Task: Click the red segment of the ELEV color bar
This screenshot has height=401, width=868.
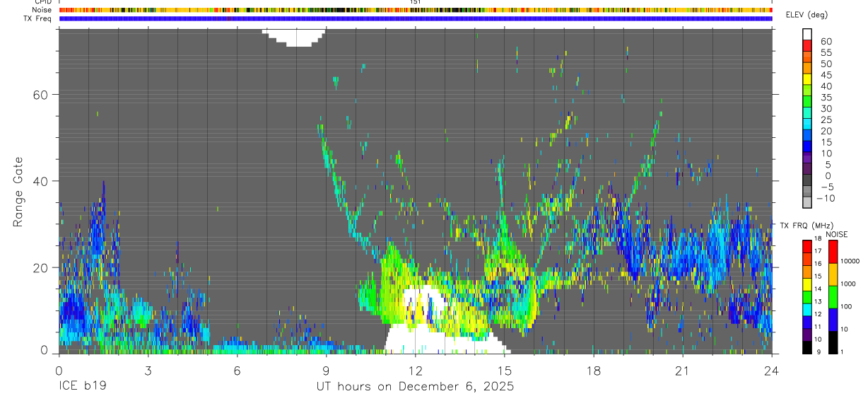Action: (807, 46)
